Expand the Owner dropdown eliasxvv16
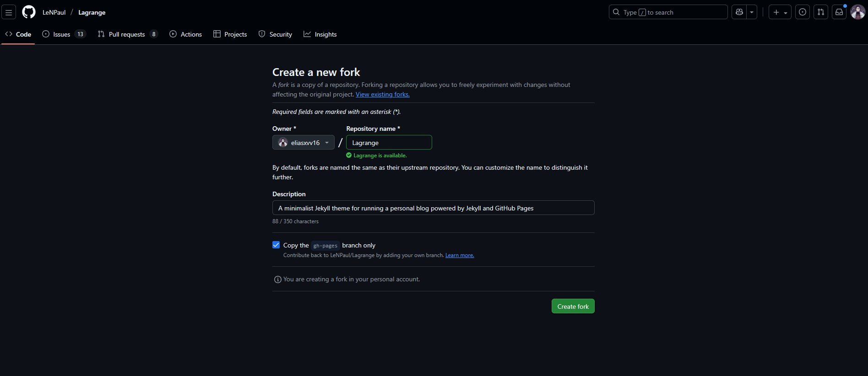Viewport: 868px width, 376px height. click(x=303, y=143)
